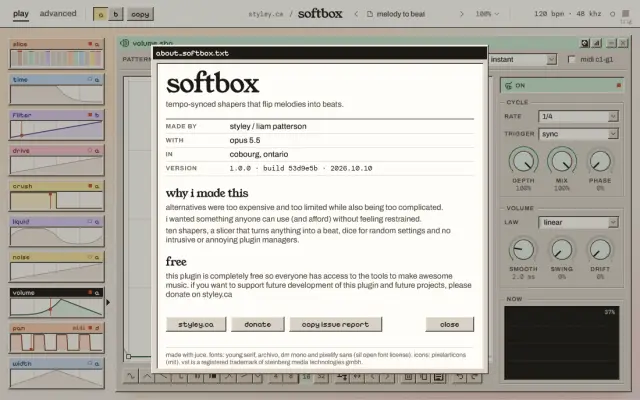The image size is (640, 400).
Task: Click the copy button in top bar
Action: pos(140,14)
